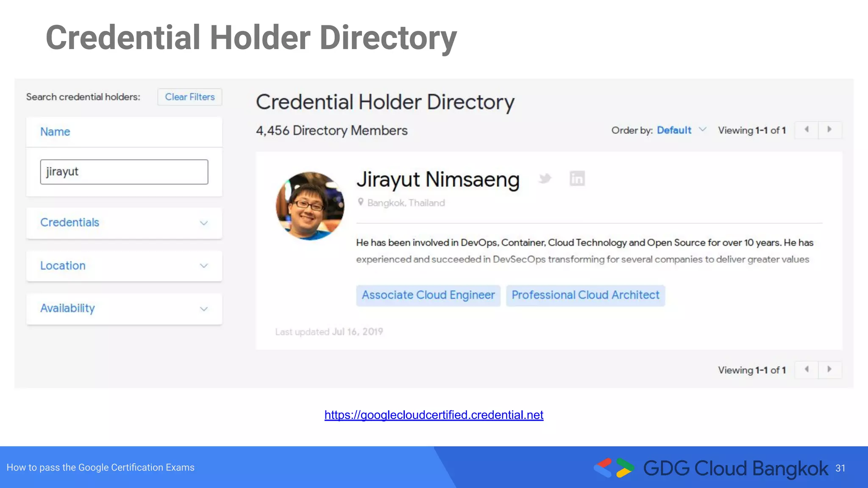Click the slide number 31
Viewport: 868px width, 488px height.
pyautogui.click(x=840, y=468)
